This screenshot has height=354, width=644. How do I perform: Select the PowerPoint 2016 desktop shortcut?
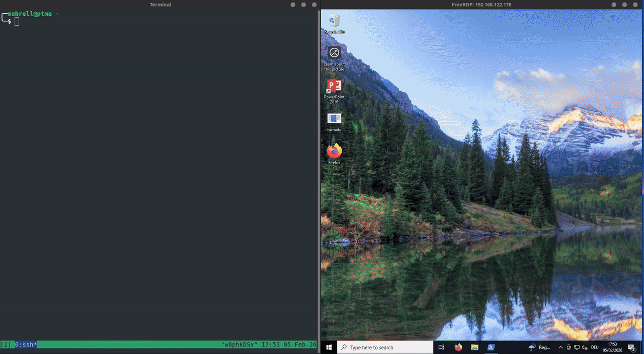[x=334, y=91]
